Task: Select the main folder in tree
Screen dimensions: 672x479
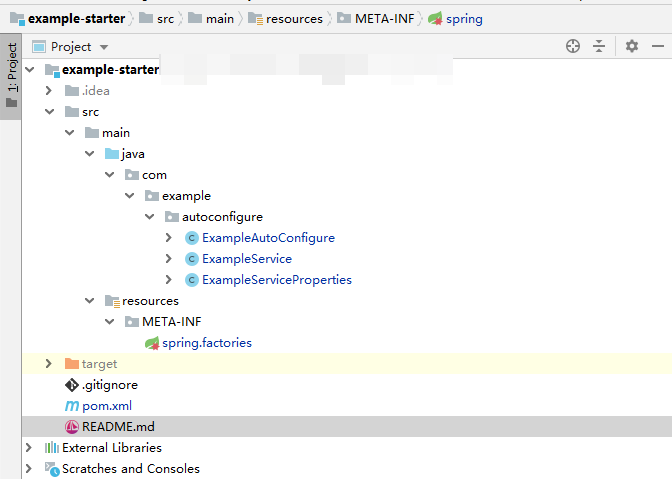Action: [116, 133]
